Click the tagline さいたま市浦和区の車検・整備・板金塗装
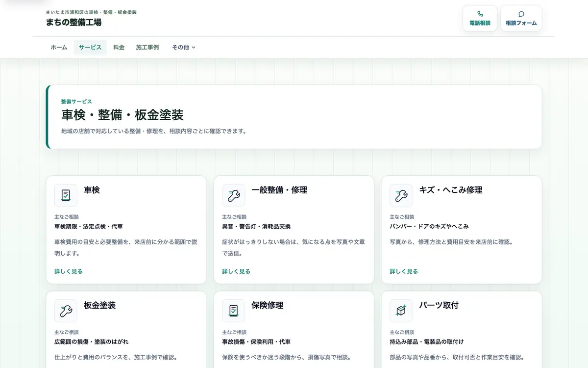Screen dimensions: 588x368 pyautogui.click(x=91, y=12)
